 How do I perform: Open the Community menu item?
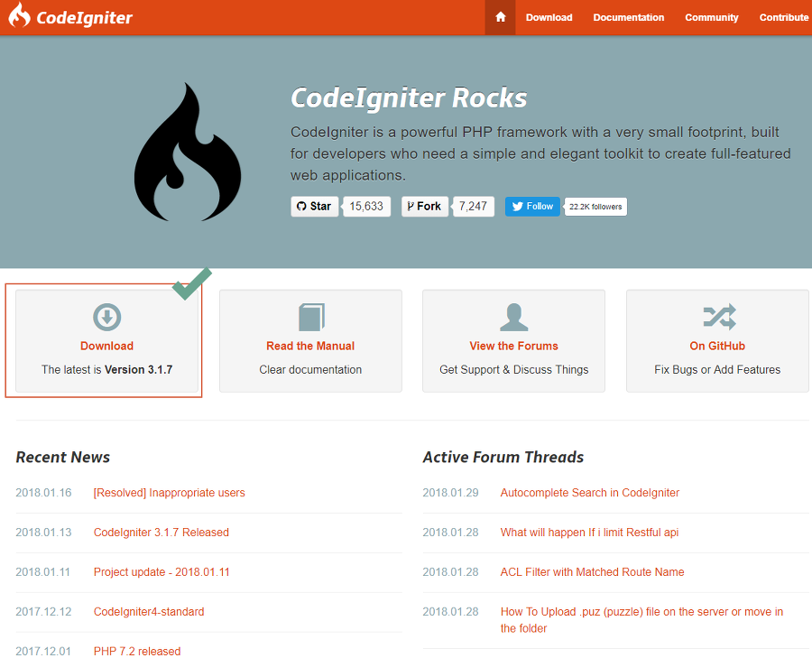[x=712, y=17]
